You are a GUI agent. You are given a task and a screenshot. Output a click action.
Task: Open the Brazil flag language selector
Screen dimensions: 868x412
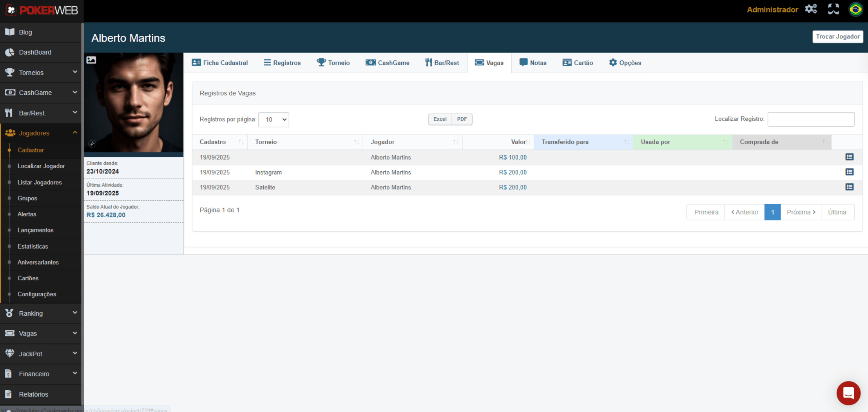tap(855, 9)
